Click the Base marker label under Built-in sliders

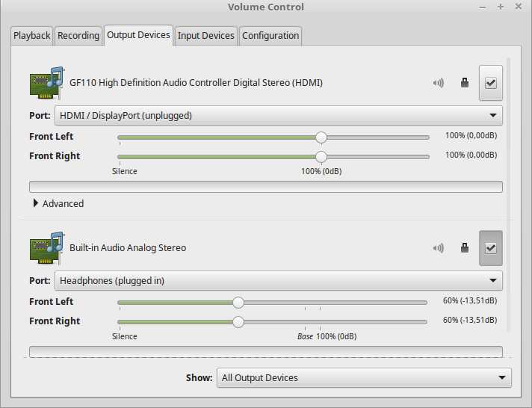coord(305,336)
